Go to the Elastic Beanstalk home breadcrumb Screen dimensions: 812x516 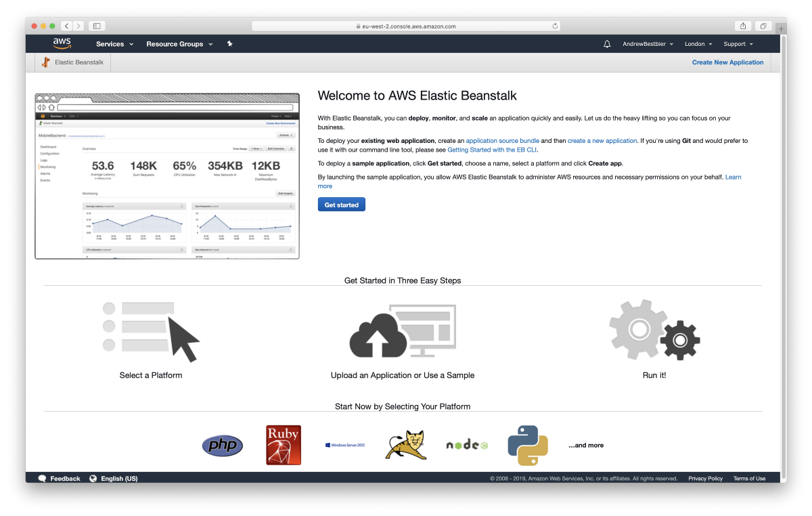(x=79, y=62)
